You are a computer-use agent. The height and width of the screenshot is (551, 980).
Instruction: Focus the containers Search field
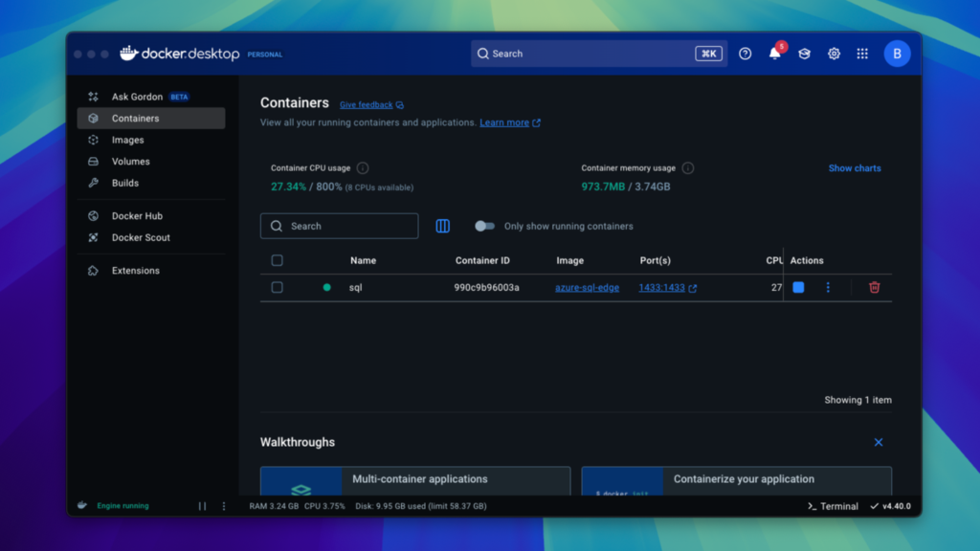click(340, 226)
